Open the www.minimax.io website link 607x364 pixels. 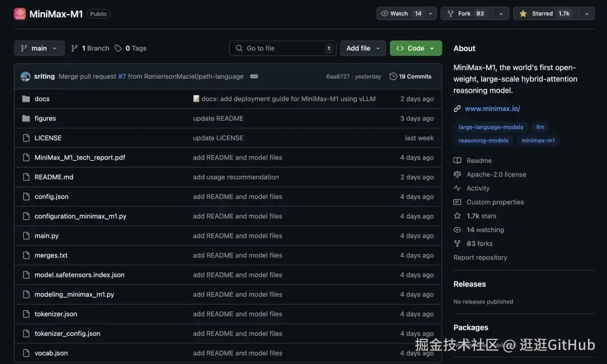[492, 109]
